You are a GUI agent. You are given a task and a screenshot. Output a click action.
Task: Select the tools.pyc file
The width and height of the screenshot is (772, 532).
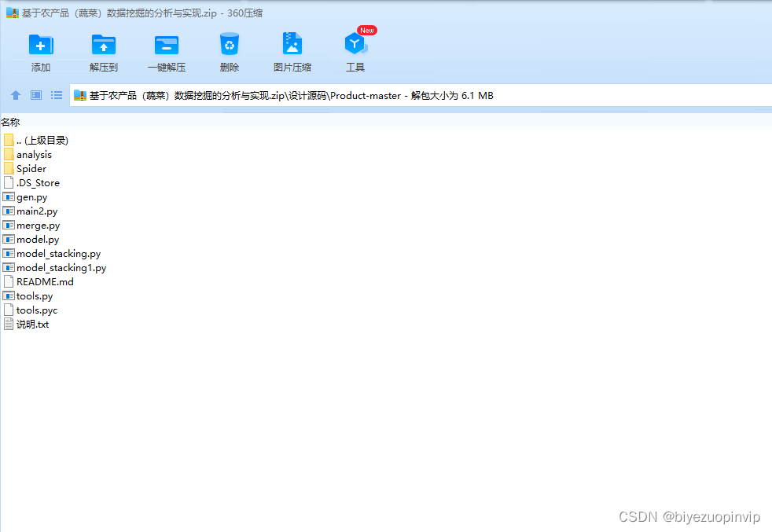coord(35,310)
